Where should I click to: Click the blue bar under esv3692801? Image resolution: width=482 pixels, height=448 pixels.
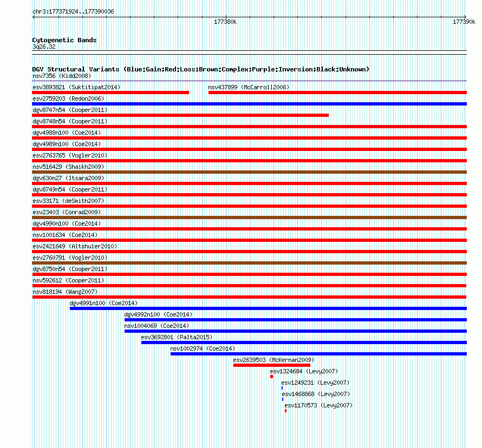(x=304, y=342)
